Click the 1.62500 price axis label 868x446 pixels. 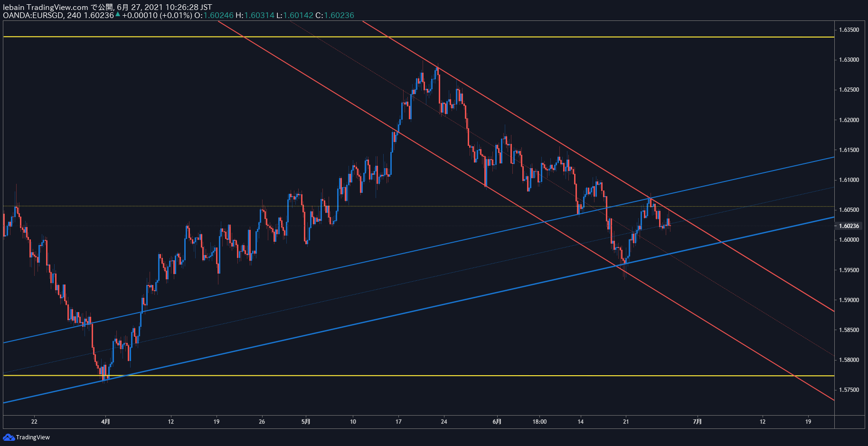[849, 90]
